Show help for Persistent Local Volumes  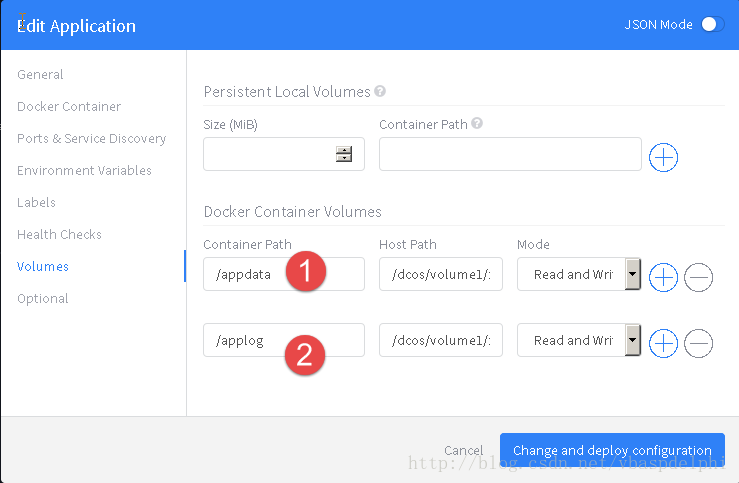click(380, 91)
